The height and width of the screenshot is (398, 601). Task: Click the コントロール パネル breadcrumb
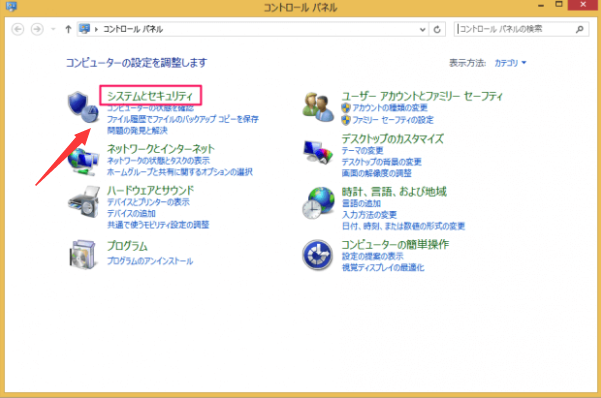click(133, 29)
